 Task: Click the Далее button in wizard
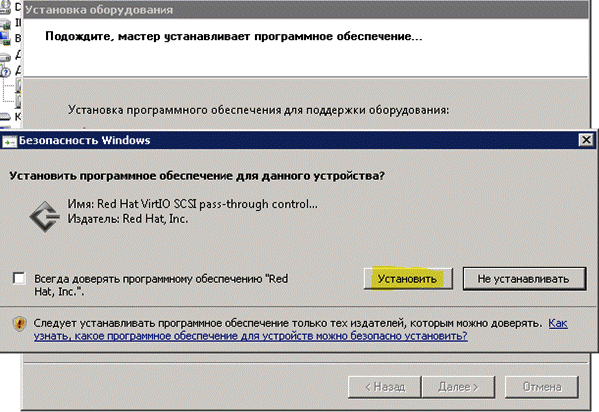458,387
